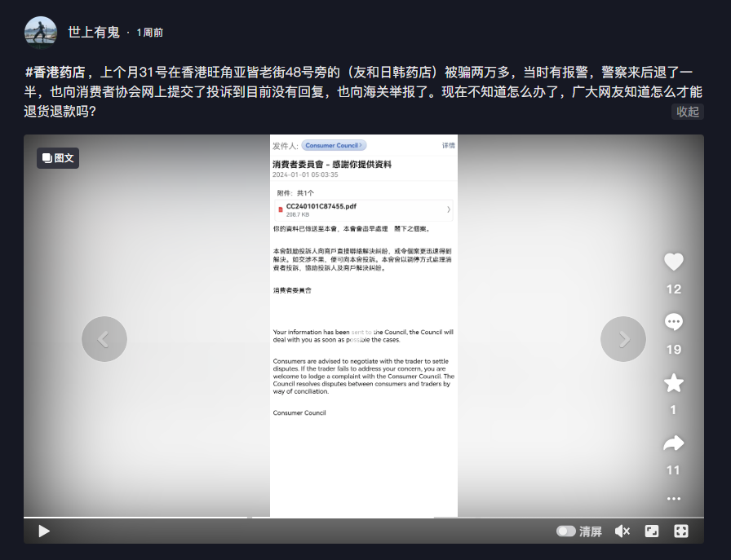Go to the next image
Image resolution: width=731 pixels, height=560 pixels.
pos(623,339)
